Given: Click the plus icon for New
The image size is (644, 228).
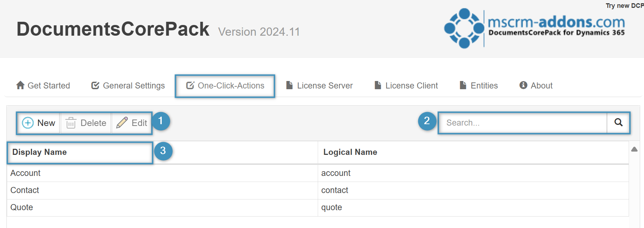Looking at the screenshot, I should [x=28, y=123].
